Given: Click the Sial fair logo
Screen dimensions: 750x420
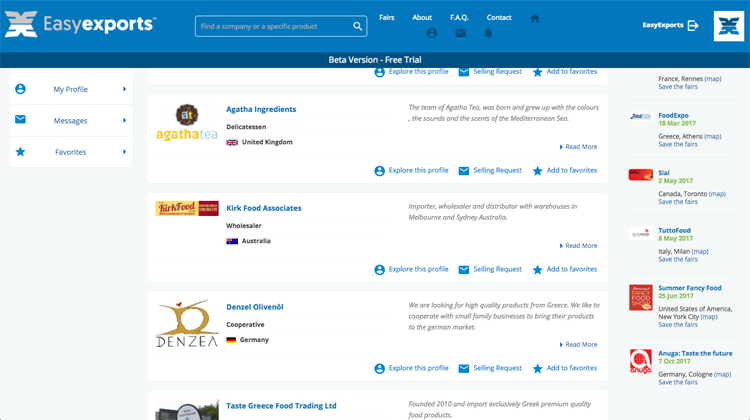Looking at the screenshot, I should (640, 175).
